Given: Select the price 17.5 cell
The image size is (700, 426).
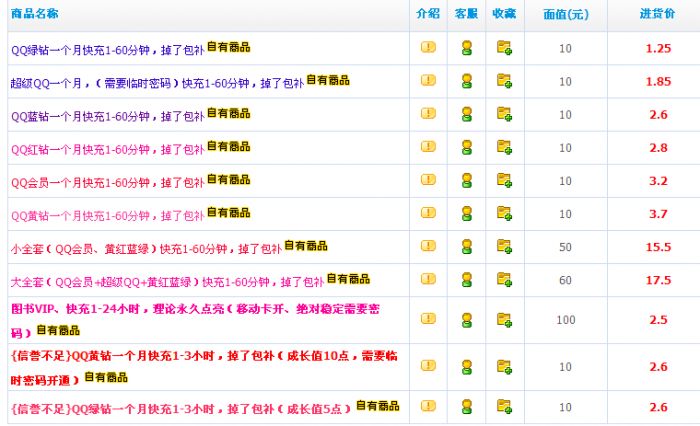Looking at the screenshot, I should [x=658, y=280].
